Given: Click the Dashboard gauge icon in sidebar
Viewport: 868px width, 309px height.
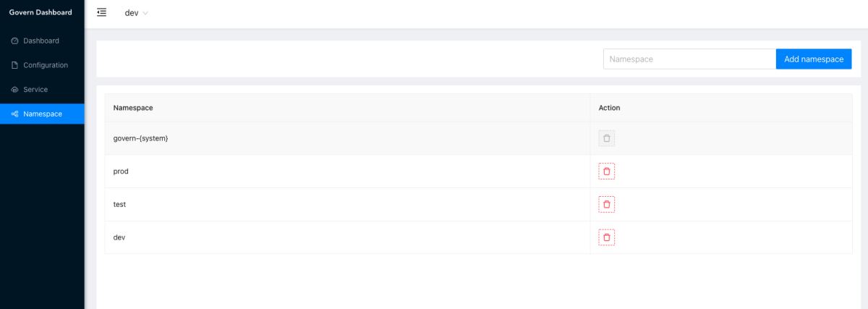Looking at the screenshot, I should pos(14,41).
